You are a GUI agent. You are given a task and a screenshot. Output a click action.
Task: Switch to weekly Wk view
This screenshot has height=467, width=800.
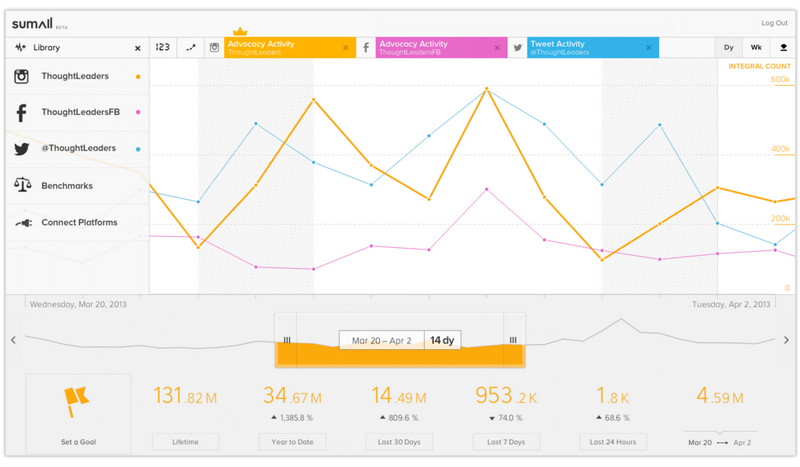coord(756,47)
